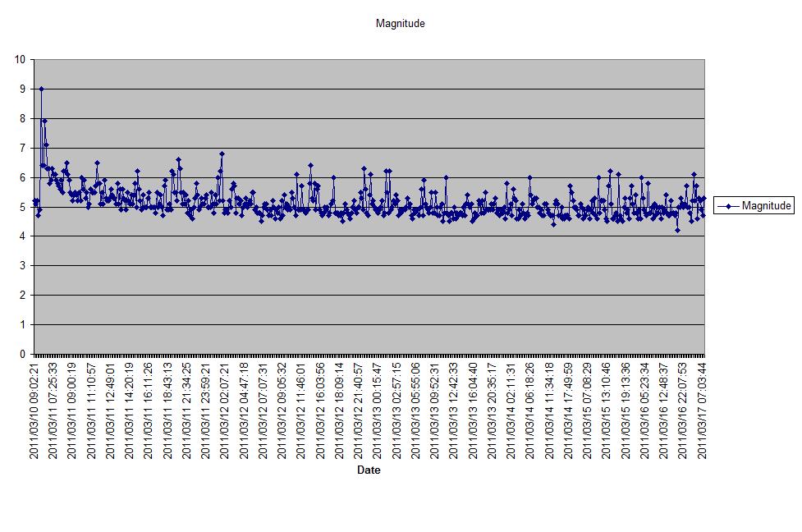802x532 pixels.
Task: Click the y-axis label "0"
Action: pyautogui.click(x=22, y=354)
